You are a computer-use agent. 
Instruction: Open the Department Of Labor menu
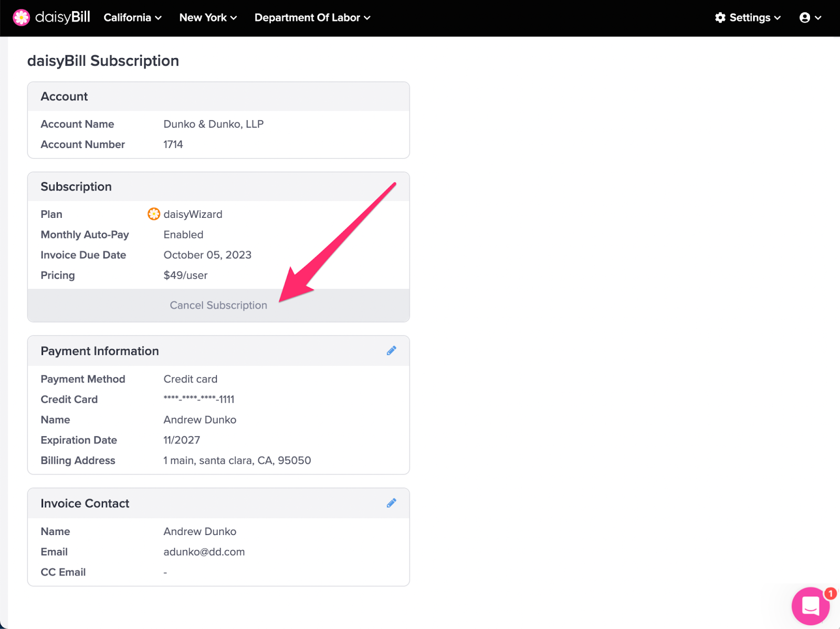[x=307, y=17]
